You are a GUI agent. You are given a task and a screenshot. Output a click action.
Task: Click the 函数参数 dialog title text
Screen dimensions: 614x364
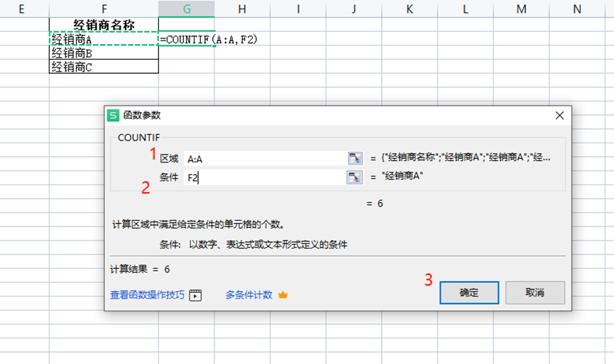click(x=142, y=116)
